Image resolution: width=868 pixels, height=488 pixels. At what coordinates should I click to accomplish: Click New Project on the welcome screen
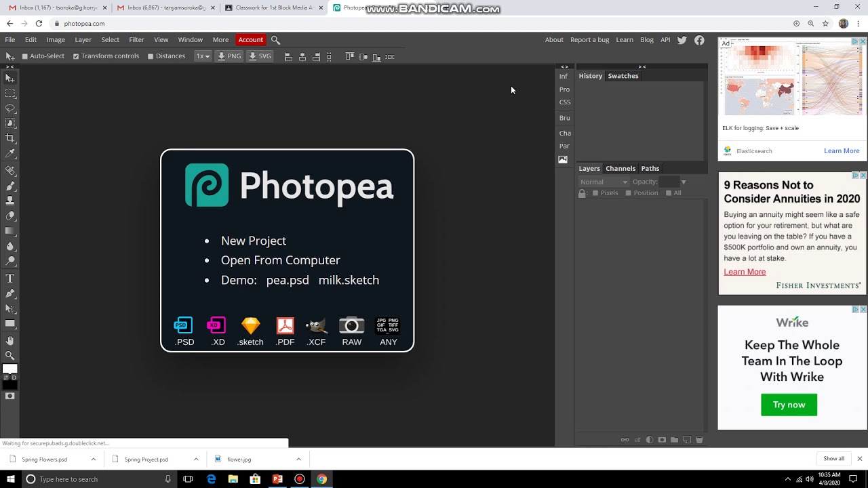pyautogui.click(x=254, y=241)
